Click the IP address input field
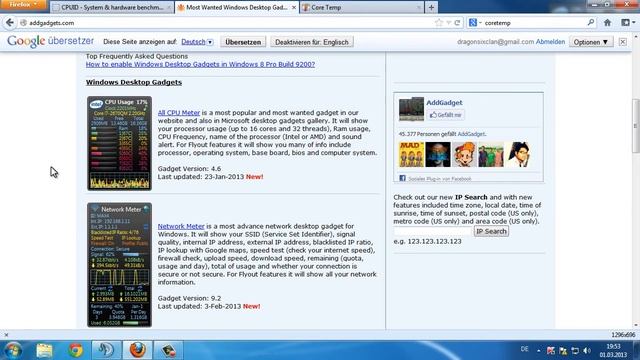The height and width of the screenshot is (360, 640). [x=433, y=231]
